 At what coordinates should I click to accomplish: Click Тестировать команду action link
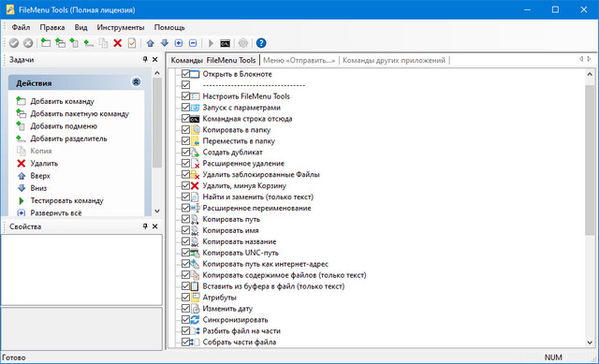66,200
